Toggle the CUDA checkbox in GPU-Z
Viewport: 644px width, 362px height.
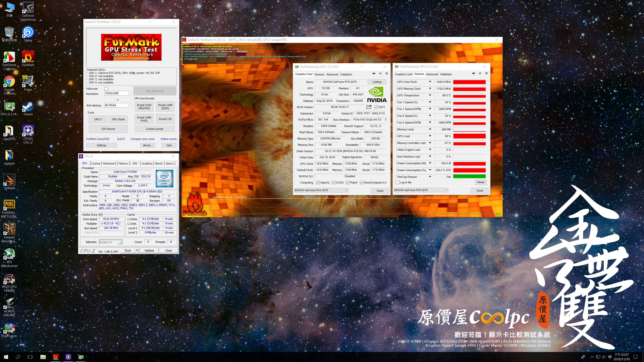pyautogui.click(x=334, y=183)
